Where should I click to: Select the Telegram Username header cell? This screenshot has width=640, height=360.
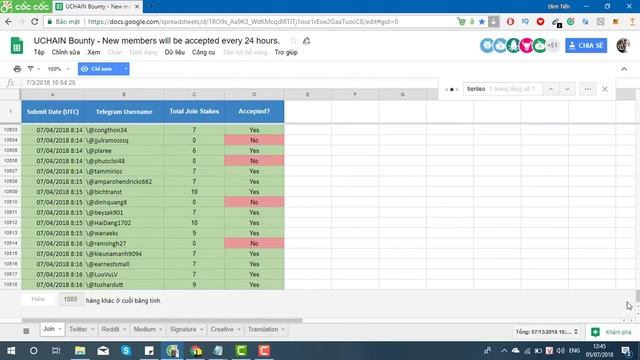(124, 111)
